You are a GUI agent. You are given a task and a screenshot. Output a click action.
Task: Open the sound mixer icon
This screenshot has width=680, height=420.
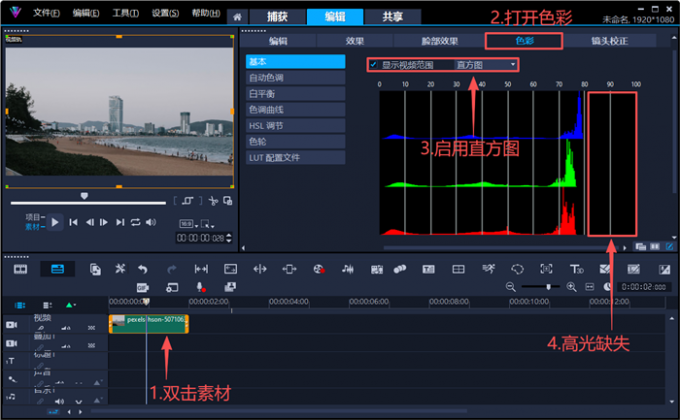pos(347,269)
